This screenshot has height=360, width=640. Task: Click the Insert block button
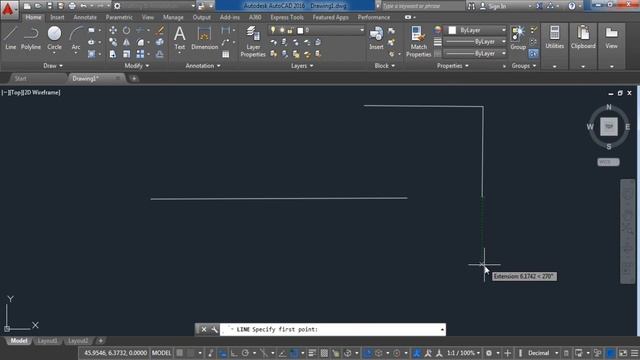click(x=376, y=38)
